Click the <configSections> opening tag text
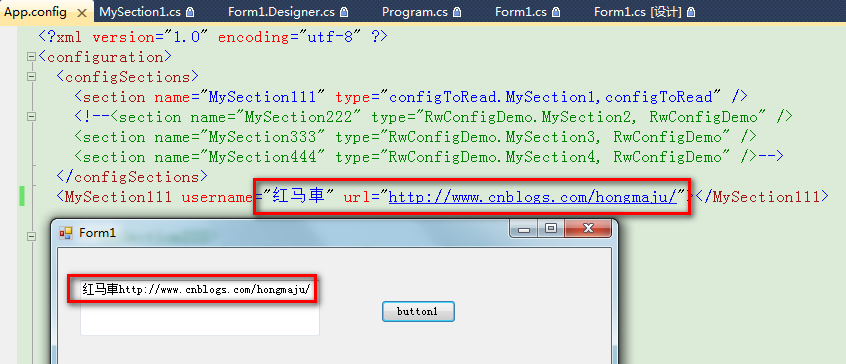846x364 pixels. (x=127, y=77)
